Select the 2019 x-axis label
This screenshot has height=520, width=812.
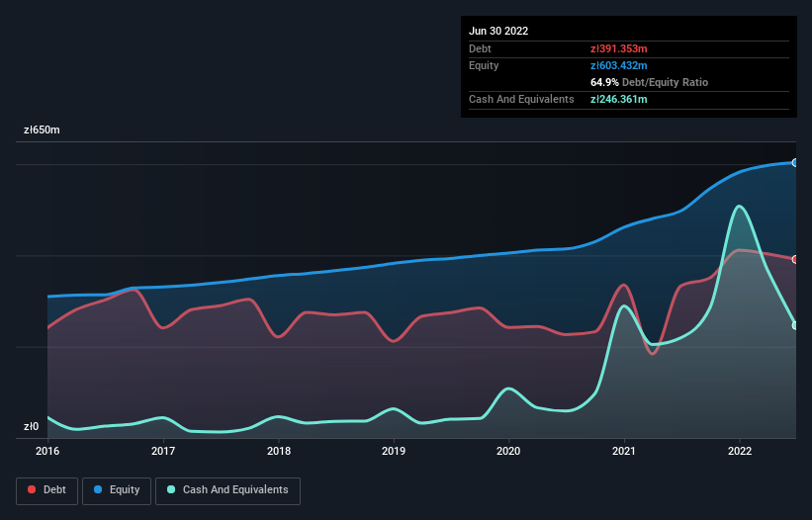pos(394,451)
